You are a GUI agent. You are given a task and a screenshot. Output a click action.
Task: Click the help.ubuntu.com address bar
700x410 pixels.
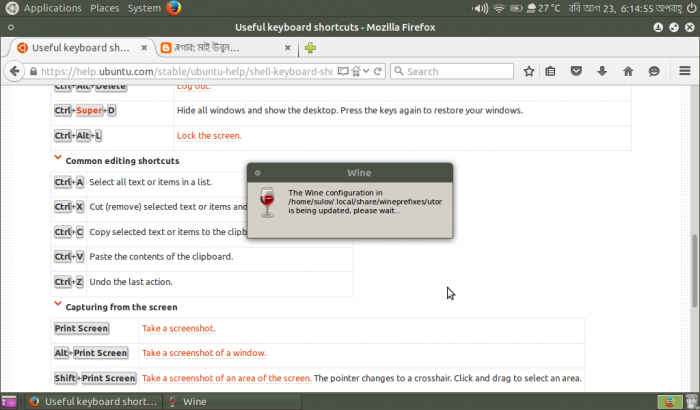[x=187, y=71]
